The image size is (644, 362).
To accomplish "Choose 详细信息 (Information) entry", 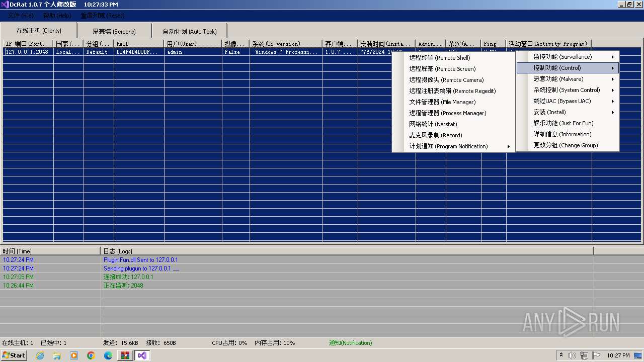I will pyautogui.click(x=568, y=134).
